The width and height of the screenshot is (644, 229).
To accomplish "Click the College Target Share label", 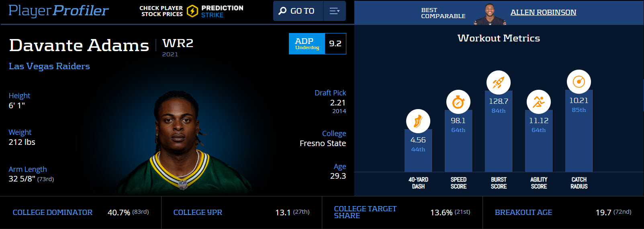I will (365, 212).
